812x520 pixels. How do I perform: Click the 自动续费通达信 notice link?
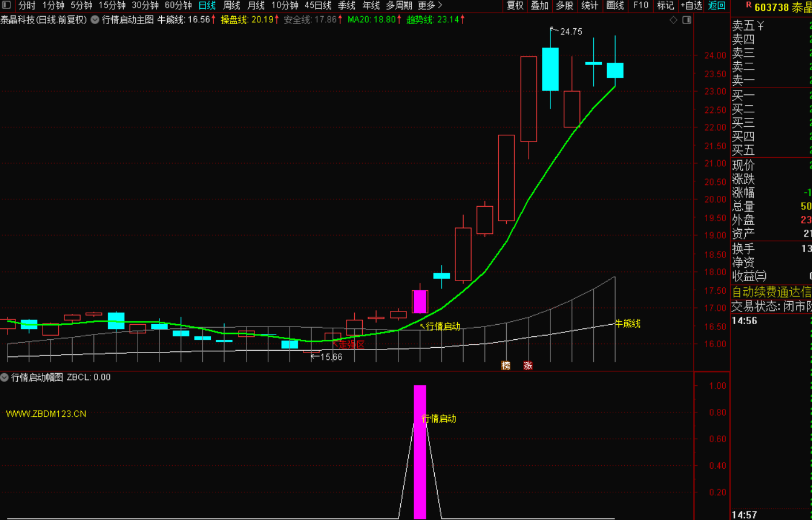point(771,292)
